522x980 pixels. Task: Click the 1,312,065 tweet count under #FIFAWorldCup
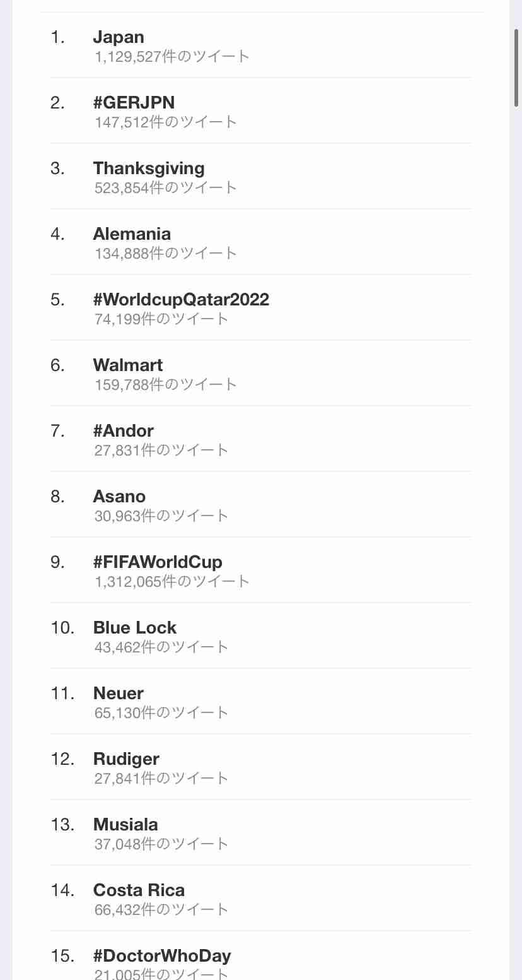(x=172, y=582)
